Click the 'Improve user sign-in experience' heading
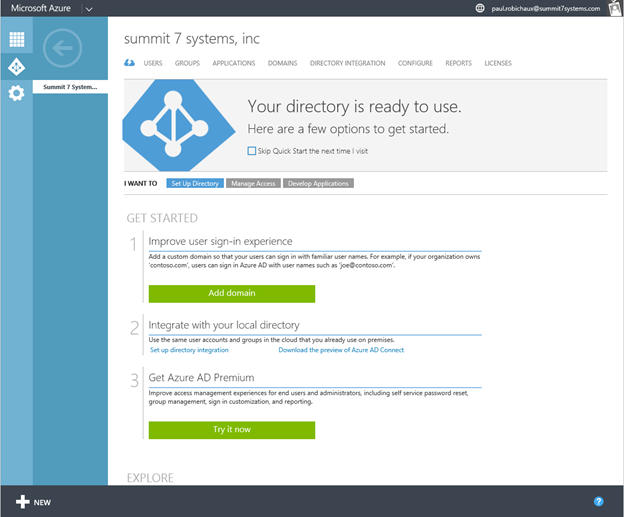 coord(220,241)
